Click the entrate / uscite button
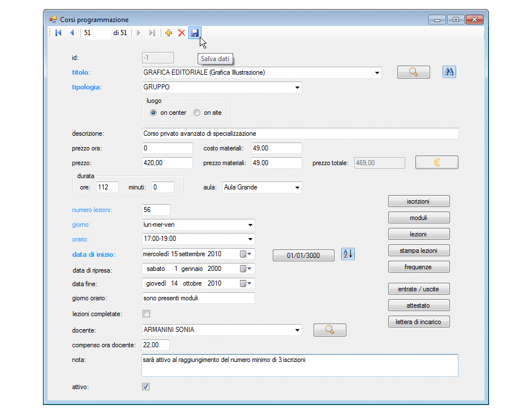Screen dimensions: 532x414 pyautogui.click(x=419, y=289)
